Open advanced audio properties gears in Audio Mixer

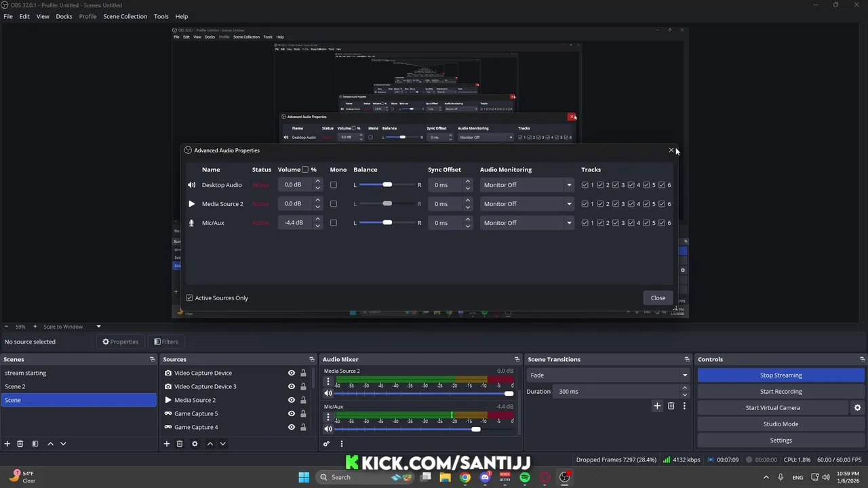click(326, 444)
